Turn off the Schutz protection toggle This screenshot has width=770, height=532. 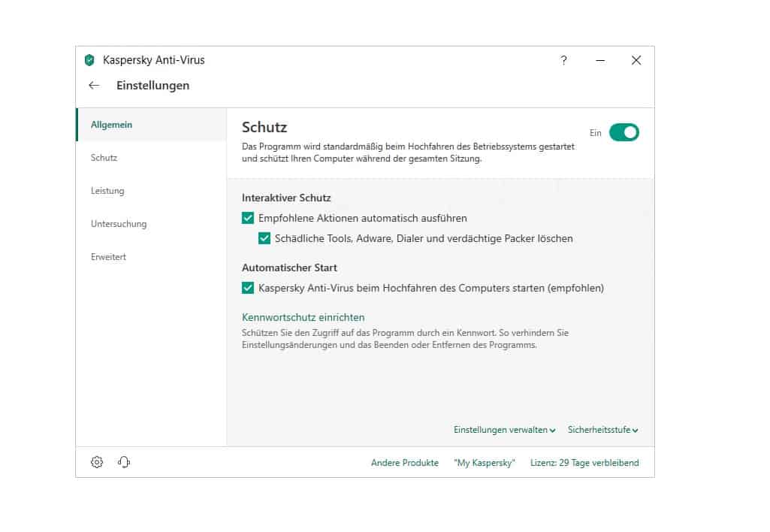[x=624, y=133]
